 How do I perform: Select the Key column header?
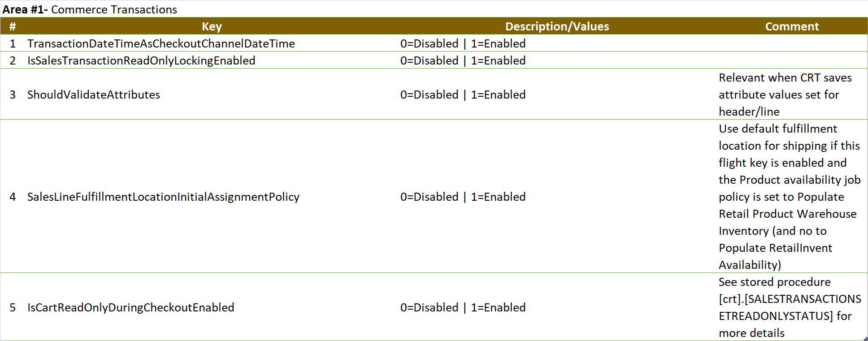(212, 26)
